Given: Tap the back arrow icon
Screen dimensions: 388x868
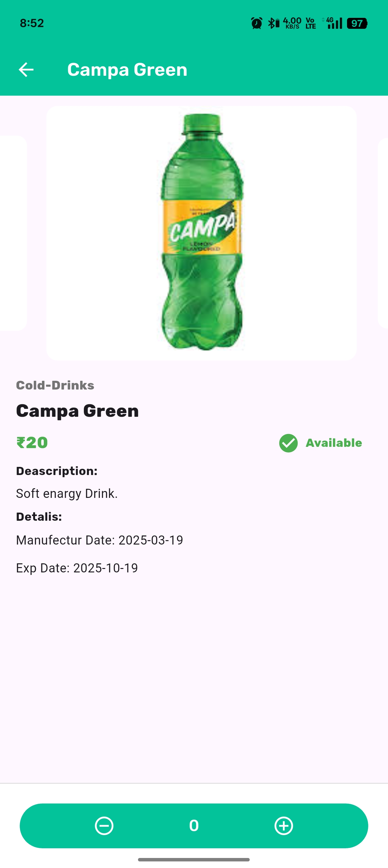Looking at the screenshot, I should tap(26, 70).
